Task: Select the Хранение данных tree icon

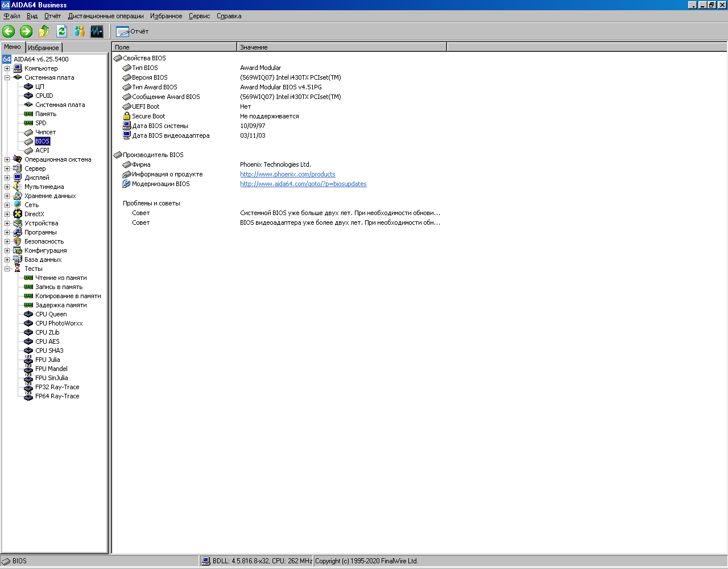Action: pyautogui.click(x=18, y=196)
